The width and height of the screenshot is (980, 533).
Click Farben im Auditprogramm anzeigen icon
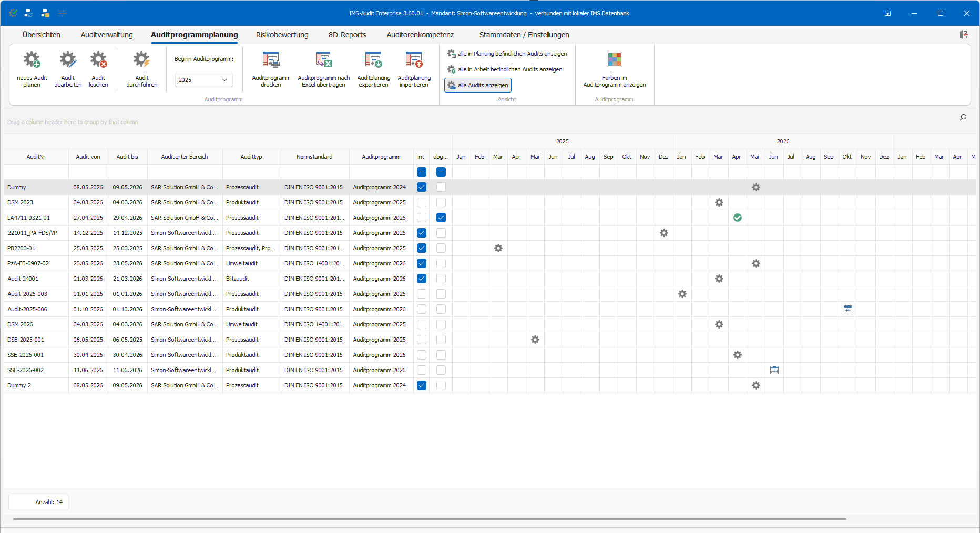tap(615, 59)
